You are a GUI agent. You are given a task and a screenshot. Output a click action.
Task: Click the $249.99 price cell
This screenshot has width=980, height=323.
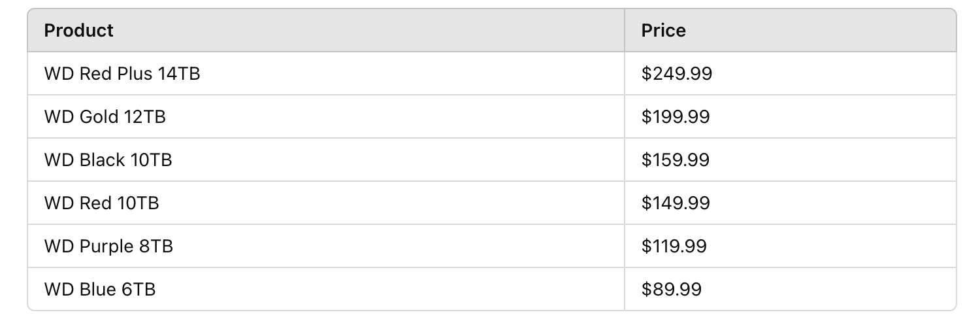[790, 73]
